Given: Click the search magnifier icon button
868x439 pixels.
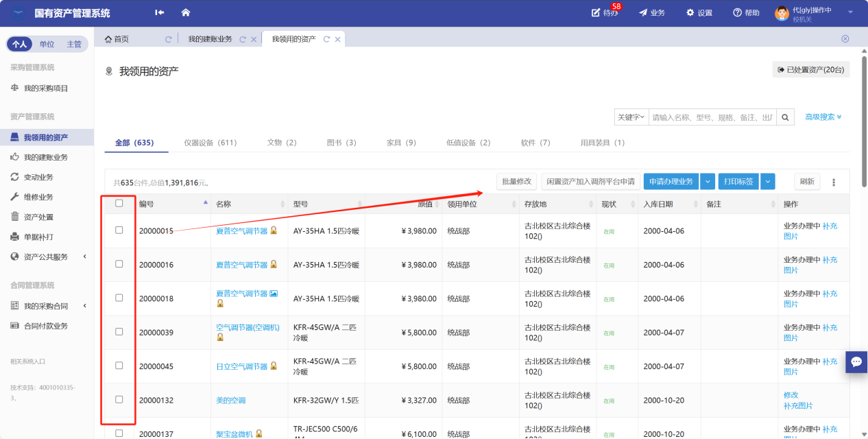Looking at the screenshot, I should (x=786, y=117).
